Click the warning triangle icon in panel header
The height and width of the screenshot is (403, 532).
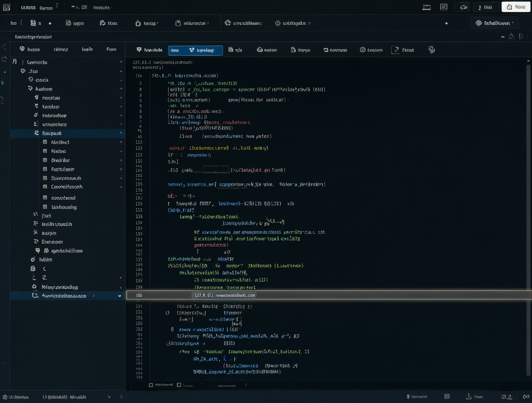[x=511, y=36]
